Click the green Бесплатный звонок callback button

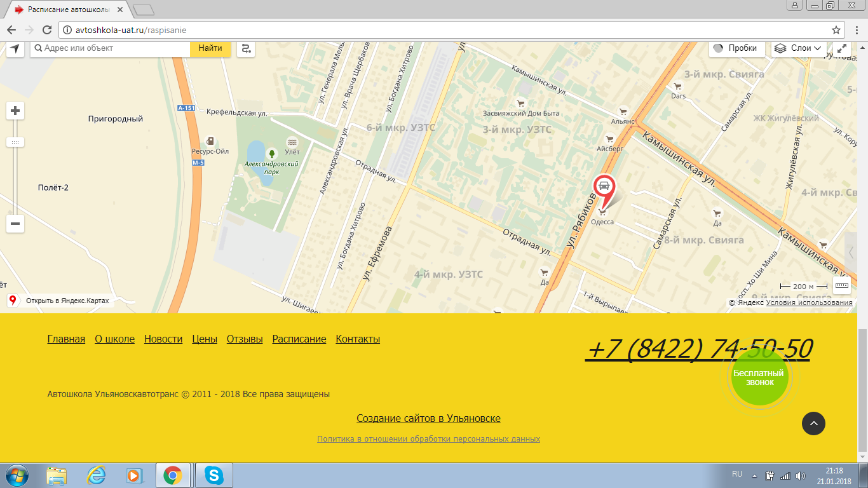[759, 377]
